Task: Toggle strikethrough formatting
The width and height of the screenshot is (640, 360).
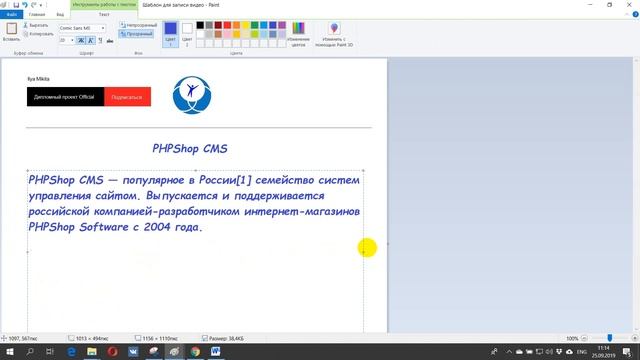Action: click(x=110, y=40)
